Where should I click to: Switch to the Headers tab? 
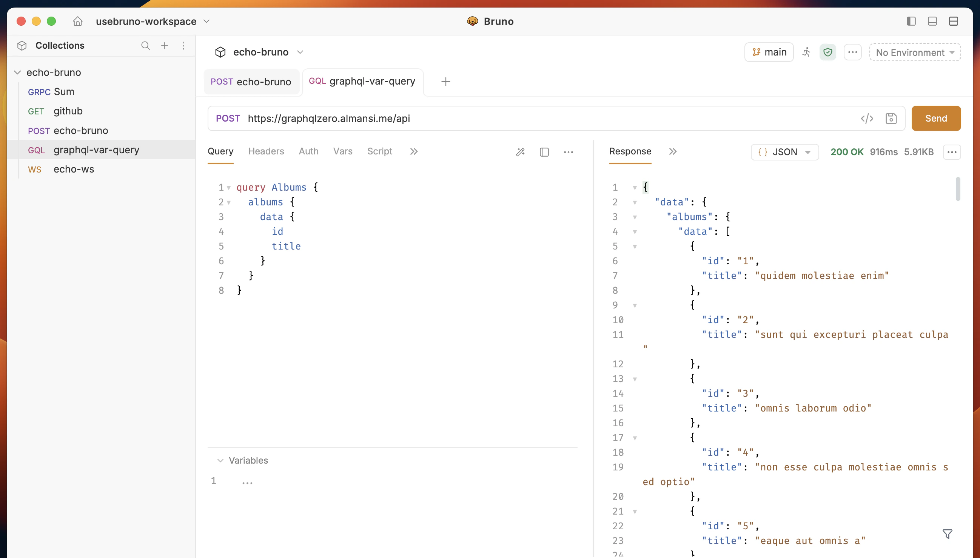pos(266,151)
